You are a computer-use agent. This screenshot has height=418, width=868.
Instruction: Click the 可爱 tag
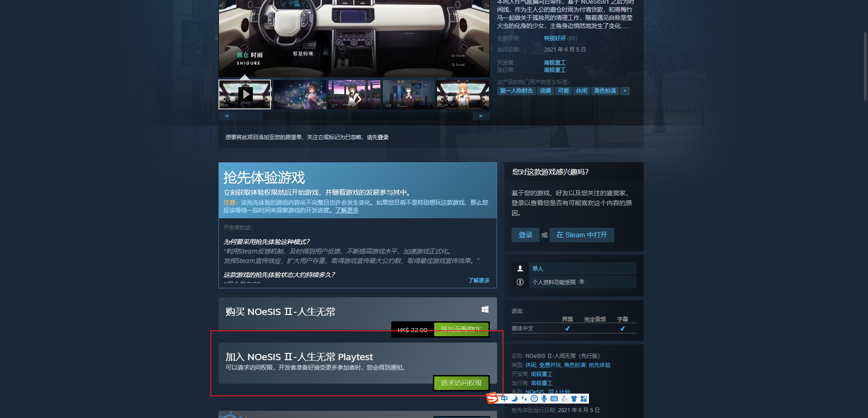pyautogui.click(x=564, y=91)
